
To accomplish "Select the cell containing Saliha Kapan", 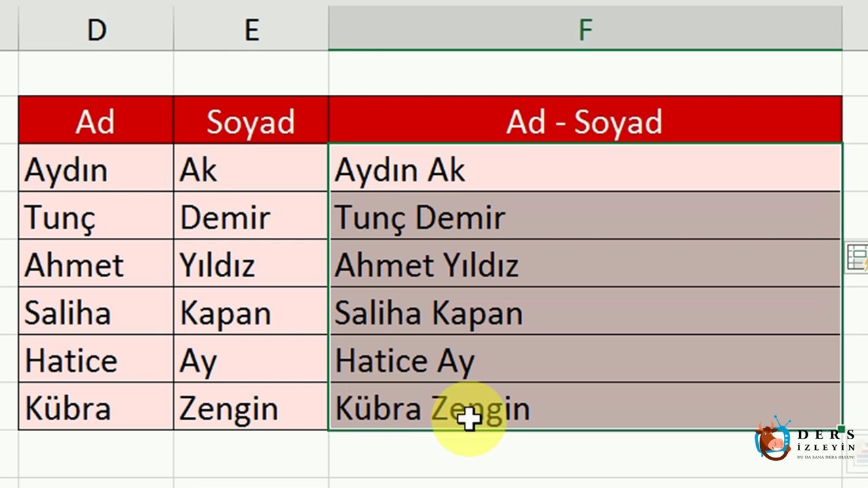I will [585, 310].
